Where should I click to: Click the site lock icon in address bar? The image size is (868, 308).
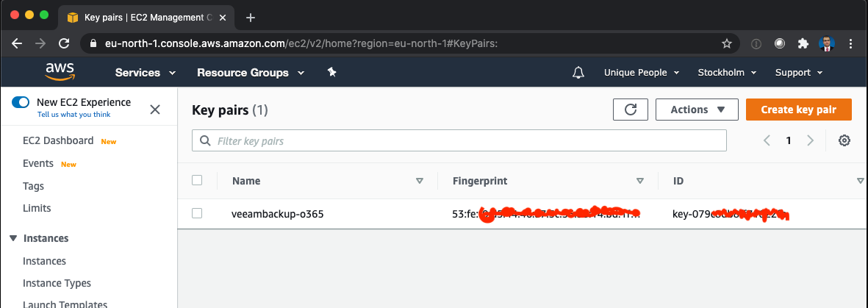(x=93, y=43)
